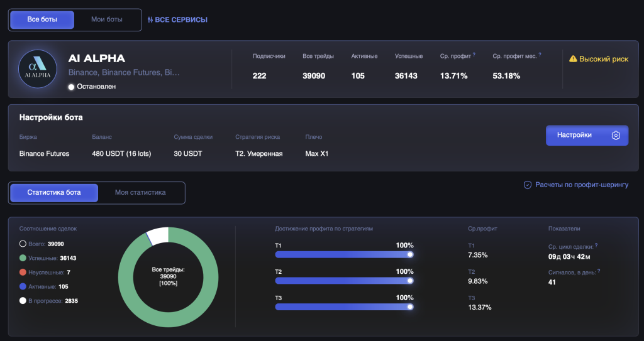Screen dimensions: 644x341
Task: Click the 13.71% average profit value
Action: [454, 76]
